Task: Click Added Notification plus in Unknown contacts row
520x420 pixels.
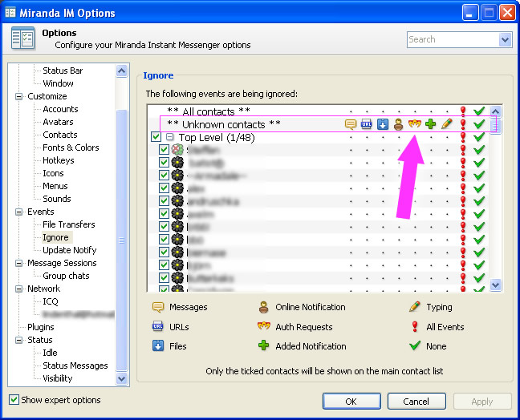Action: click(430, 124)
